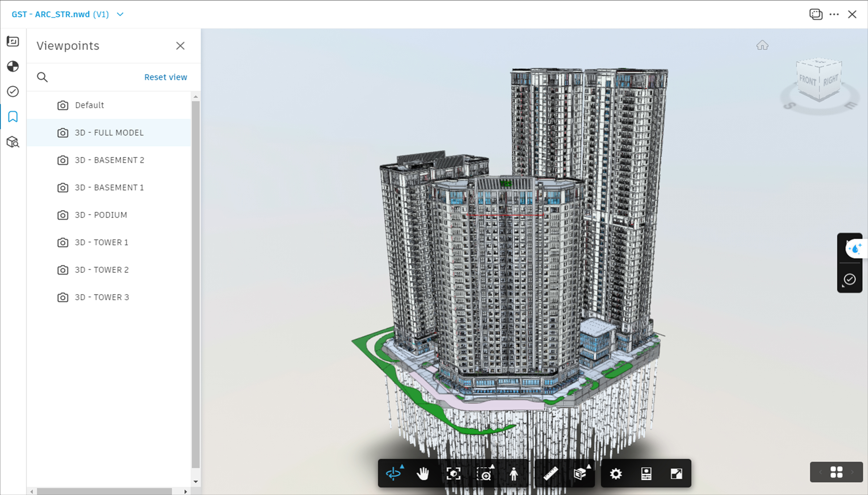Show the 3D - TOWER 2 viewpoint
This screenshot has width=868, height=495.
click(109, 270)
